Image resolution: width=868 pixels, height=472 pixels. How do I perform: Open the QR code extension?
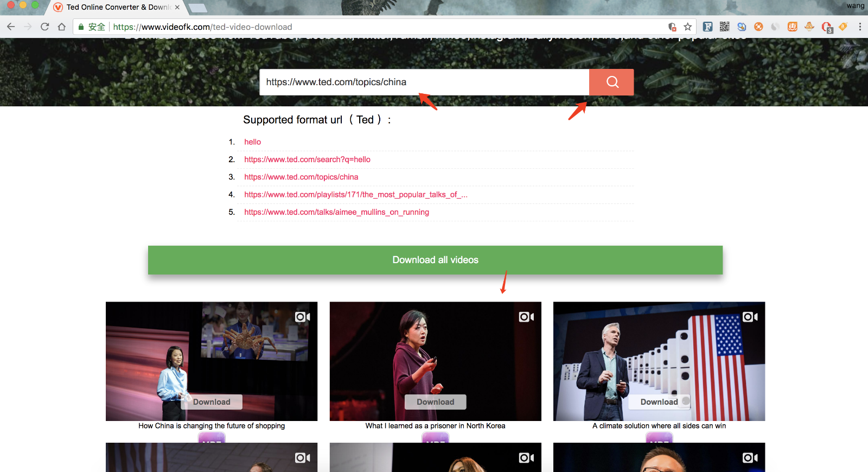(724, 27)
